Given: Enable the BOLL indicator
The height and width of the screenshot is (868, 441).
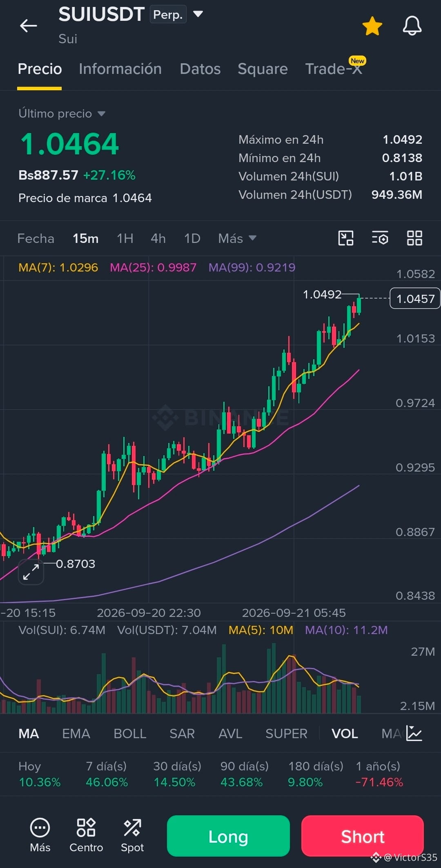Looking at the screenshot, I should pyautogui.click(x=130, y=734).
